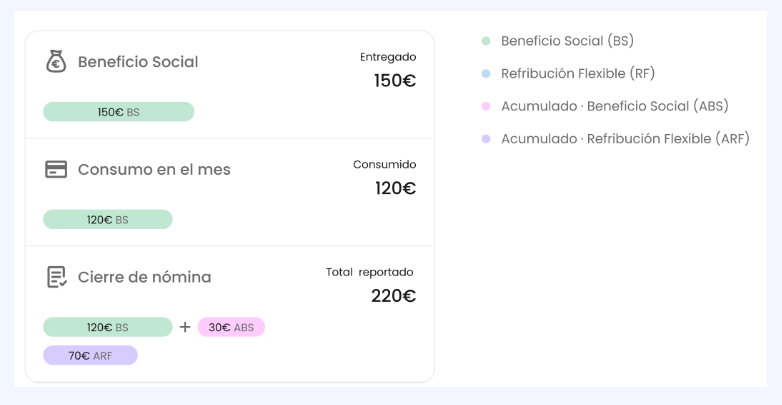The image size is (782, 405).
Task: Click the 120€ Consumido amount
Action: (395, 188)
